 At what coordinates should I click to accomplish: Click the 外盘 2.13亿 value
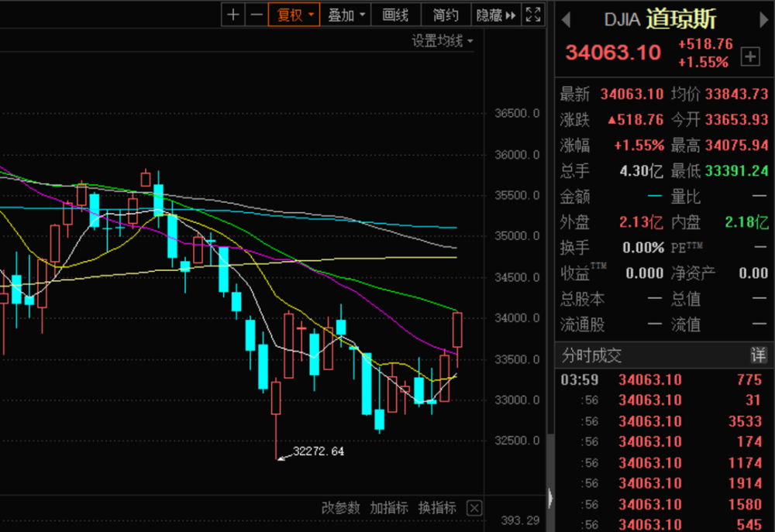coord(641,222)
